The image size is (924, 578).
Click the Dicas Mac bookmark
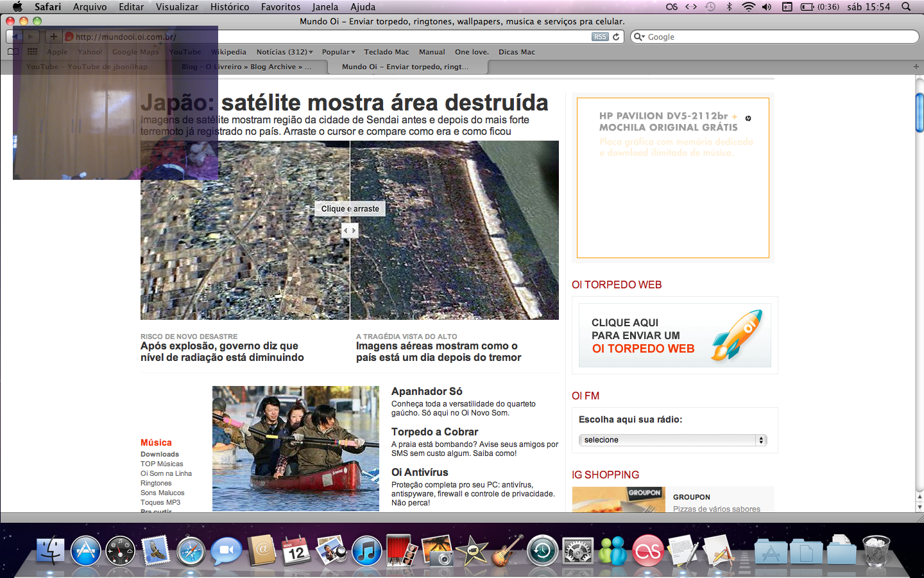coord(517,52)
